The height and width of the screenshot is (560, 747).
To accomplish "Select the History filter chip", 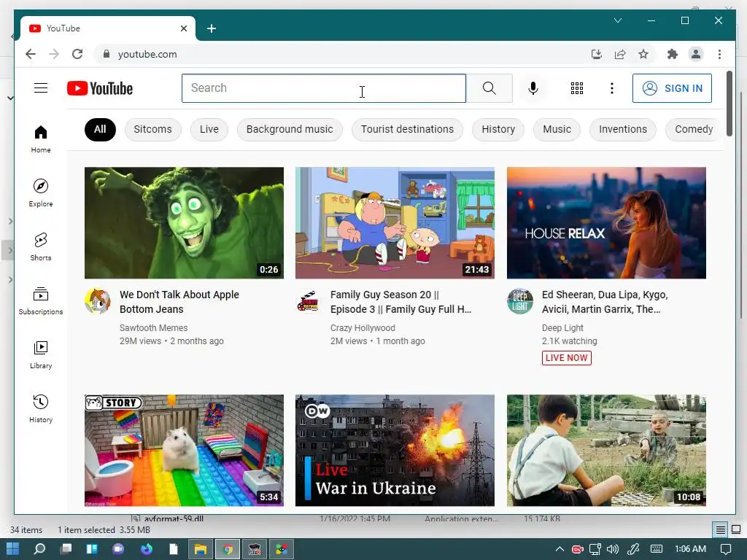I will (x=498, y=130).
